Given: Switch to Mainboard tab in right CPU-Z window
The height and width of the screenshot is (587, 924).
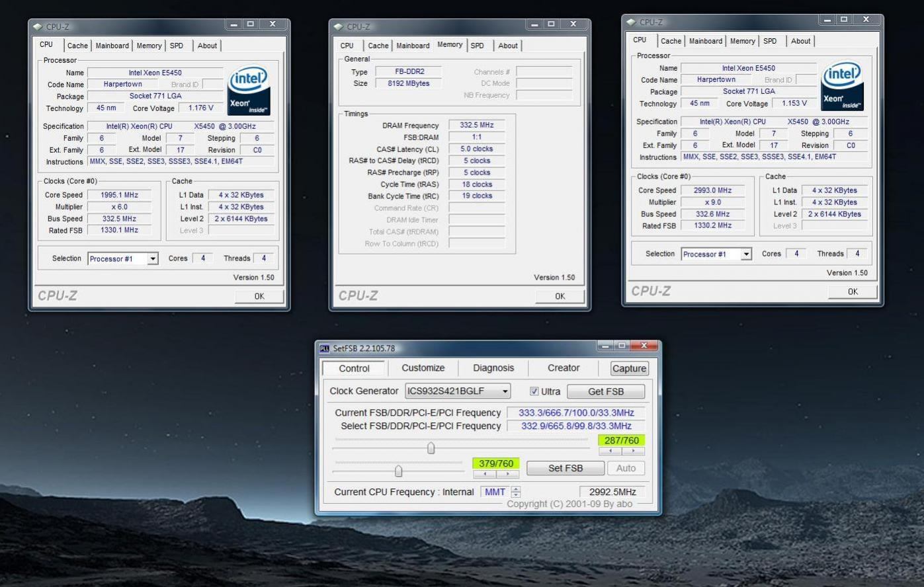Looking at the screenshot, I should click(x=706, y=41).
